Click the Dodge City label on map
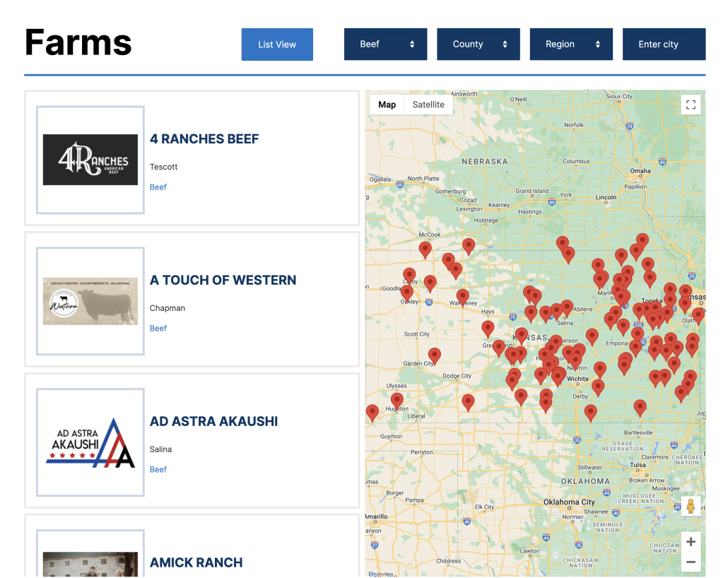 coord(457,376)
